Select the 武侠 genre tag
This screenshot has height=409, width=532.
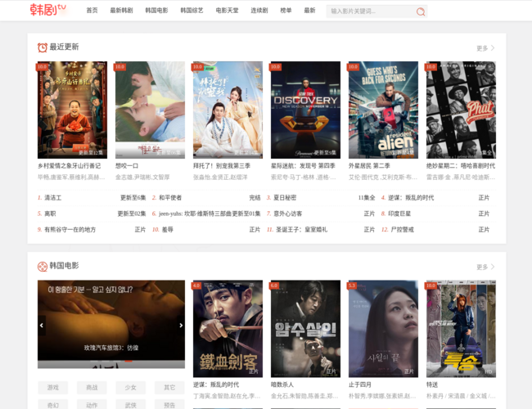coord(131,405)
